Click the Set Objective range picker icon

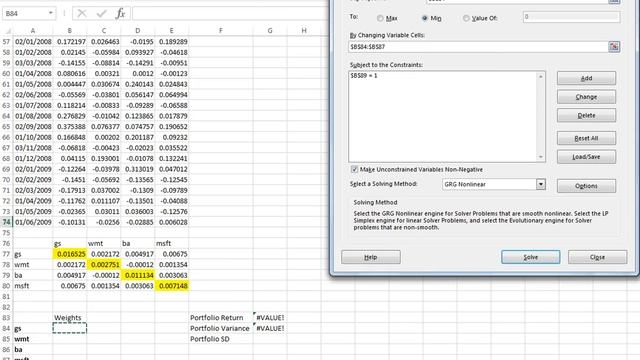(614, 1)
